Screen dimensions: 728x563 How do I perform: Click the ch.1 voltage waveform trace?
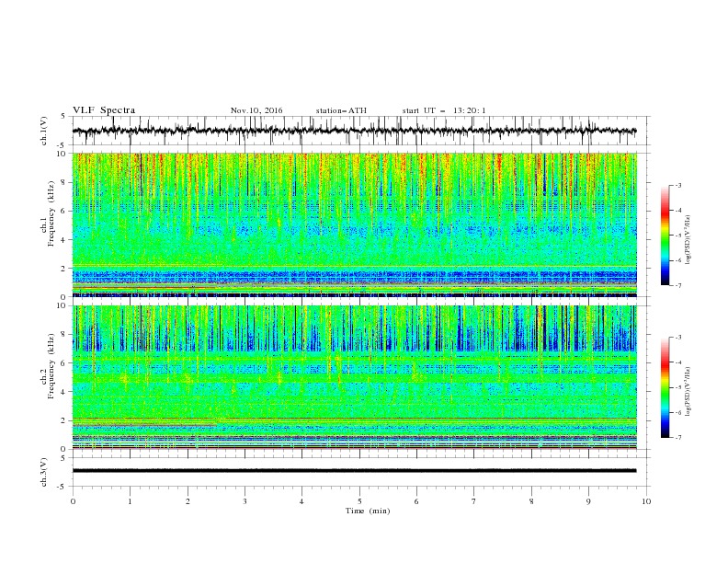[354, 131]
